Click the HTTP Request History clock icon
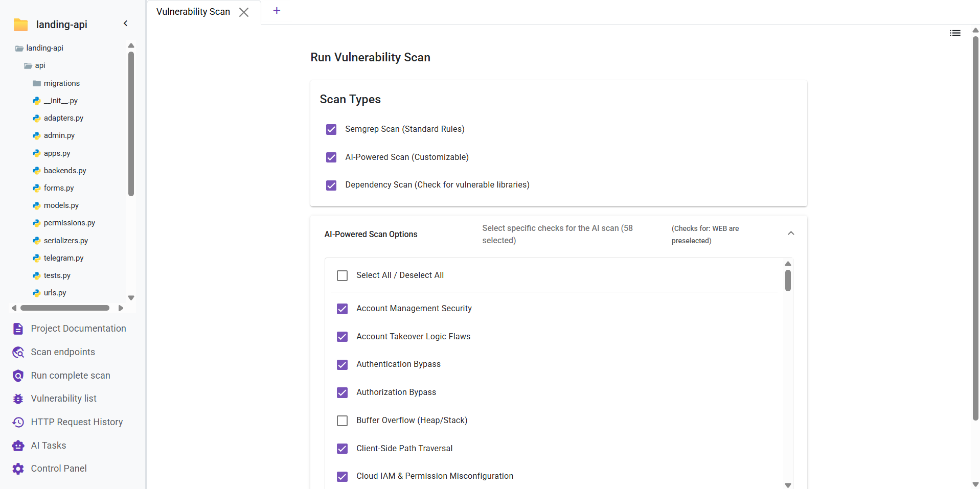Viewport: 980px width, 489px height. click(18, 422)
